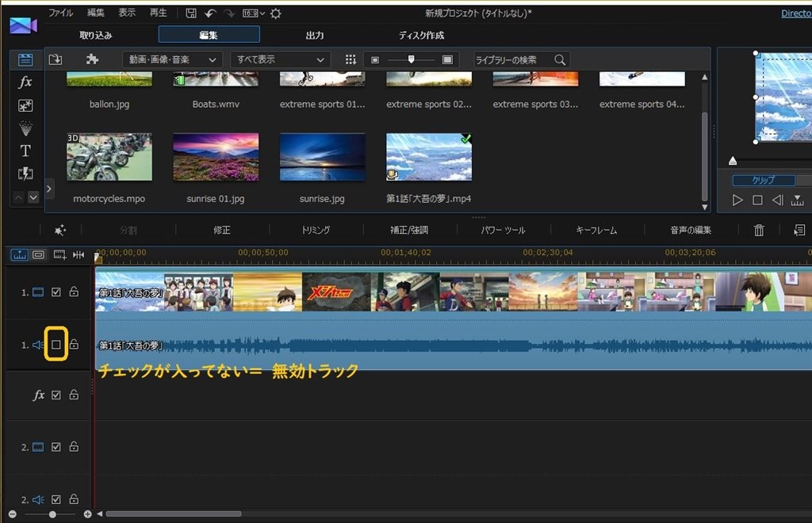Viewport: 812px width, 523px height.
Task: Open the Effect Room from the sidebar
Action: point(25,82)
